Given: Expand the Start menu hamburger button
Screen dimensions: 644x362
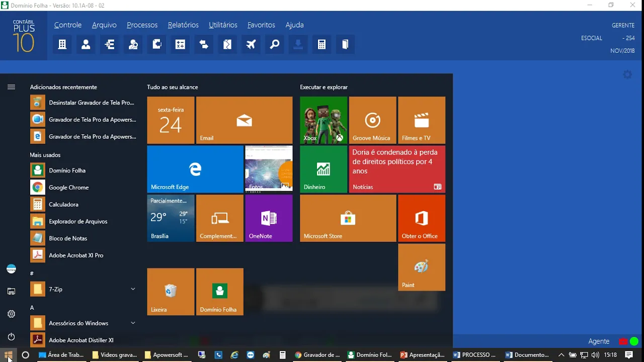Looking at the screenshot, I should (11, 87).
